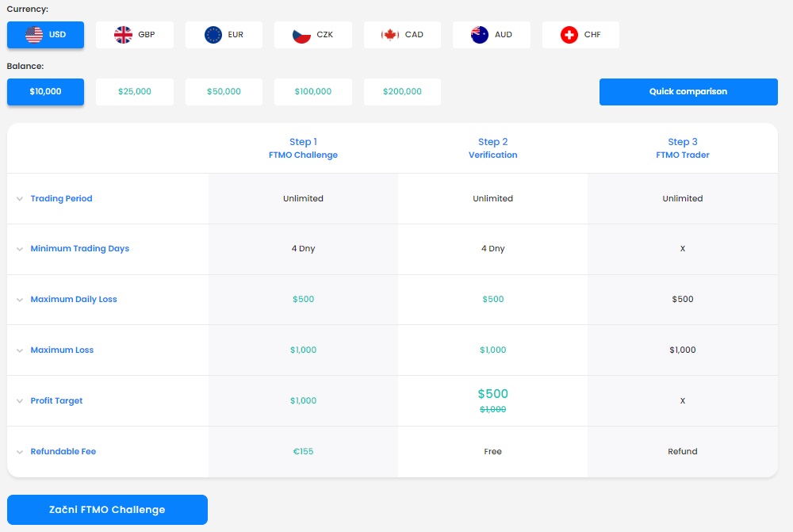Click the struck-through $1,000 value
This screenshot has height=532, width=793.
pos(493,409)
